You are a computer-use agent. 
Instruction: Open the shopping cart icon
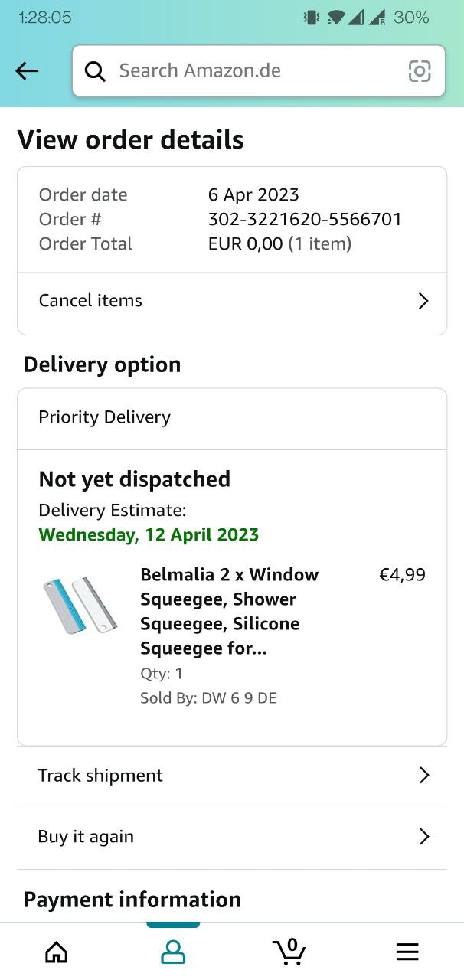pos(289,951)
